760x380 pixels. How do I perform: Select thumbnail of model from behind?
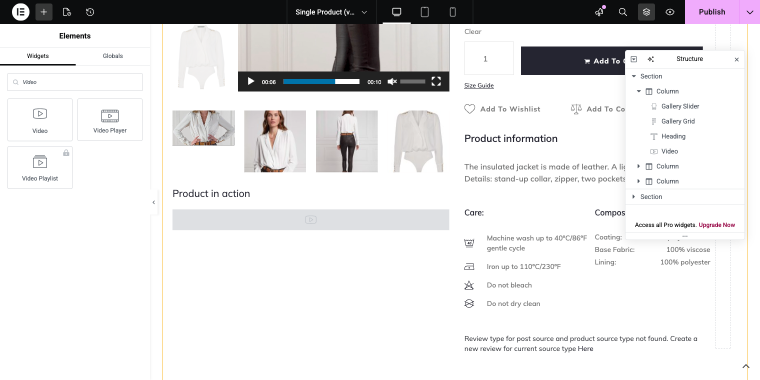coord(347,141)
